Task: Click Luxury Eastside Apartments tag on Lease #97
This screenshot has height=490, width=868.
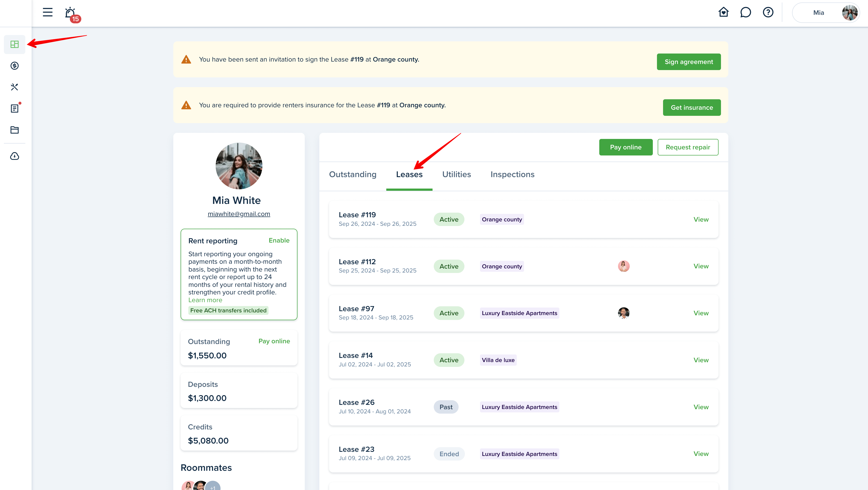Action: pos(519,313)
